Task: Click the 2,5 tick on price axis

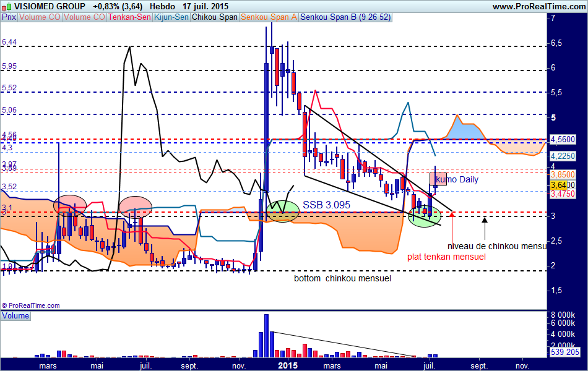Action: 556,241
